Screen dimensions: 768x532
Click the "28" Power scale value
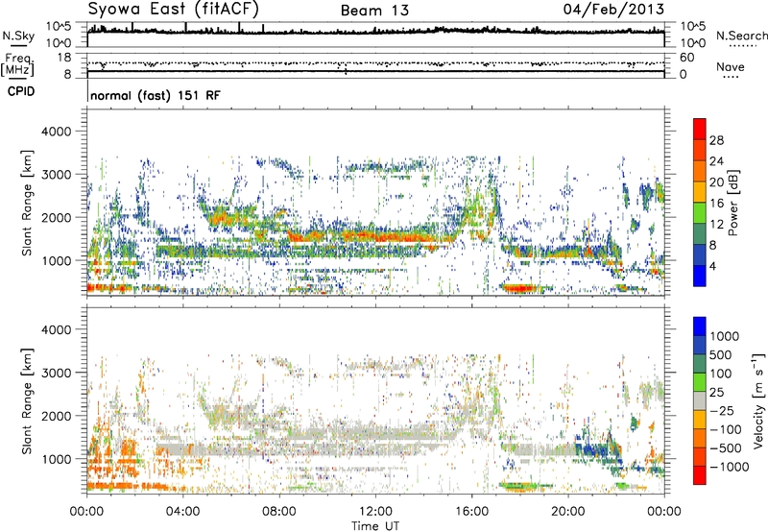pos(716,140)
